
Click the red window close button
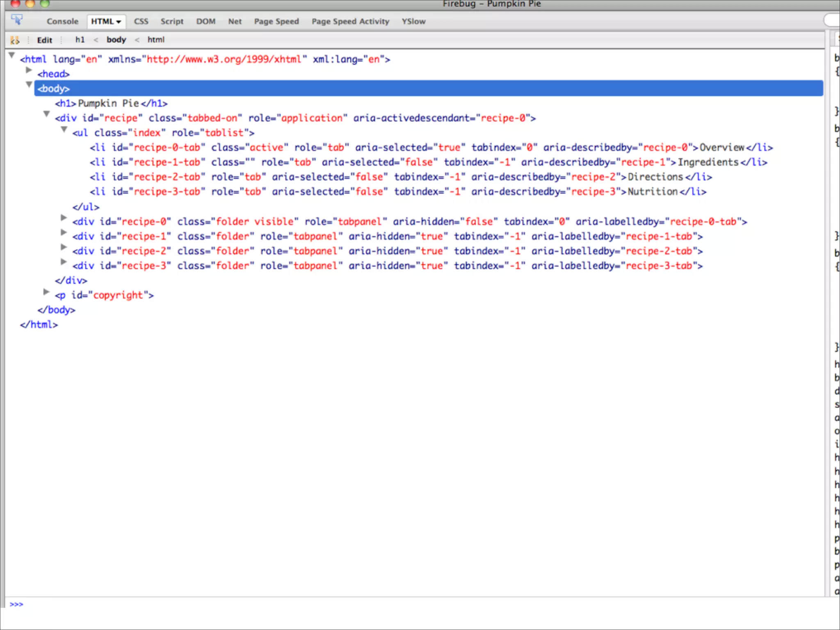[x=16, y=4]
